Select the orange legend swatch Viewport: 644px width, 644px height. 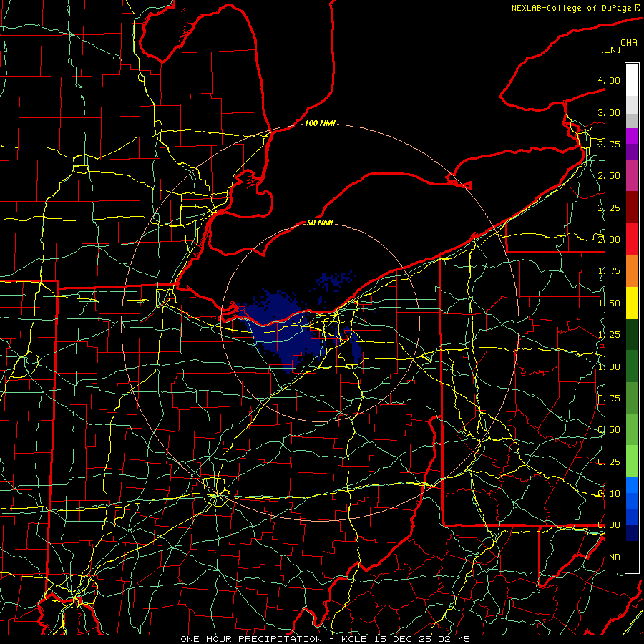pyautogui.click(x=632, y=271)
